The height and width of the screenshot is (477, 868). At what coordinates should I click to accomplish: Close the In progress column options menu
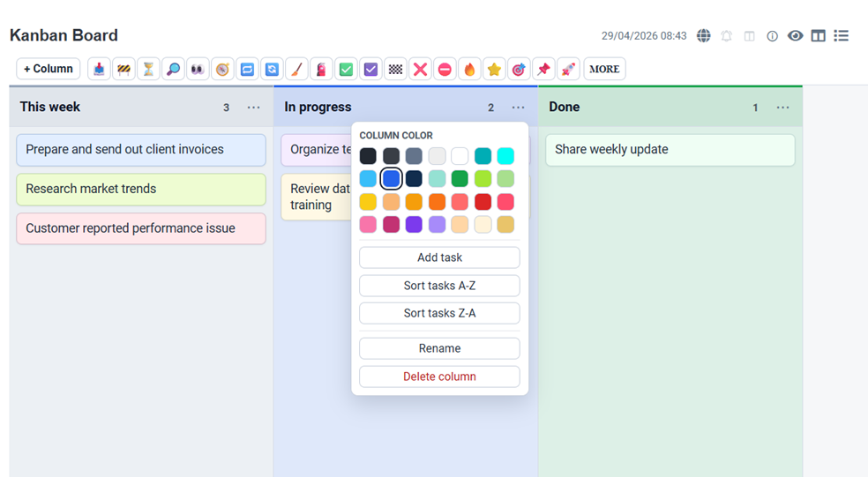coord(518,108)
